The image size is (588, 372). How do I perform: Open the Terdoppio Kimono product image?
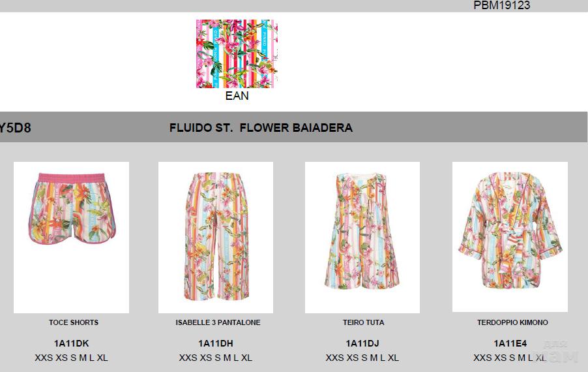(510, 237)
